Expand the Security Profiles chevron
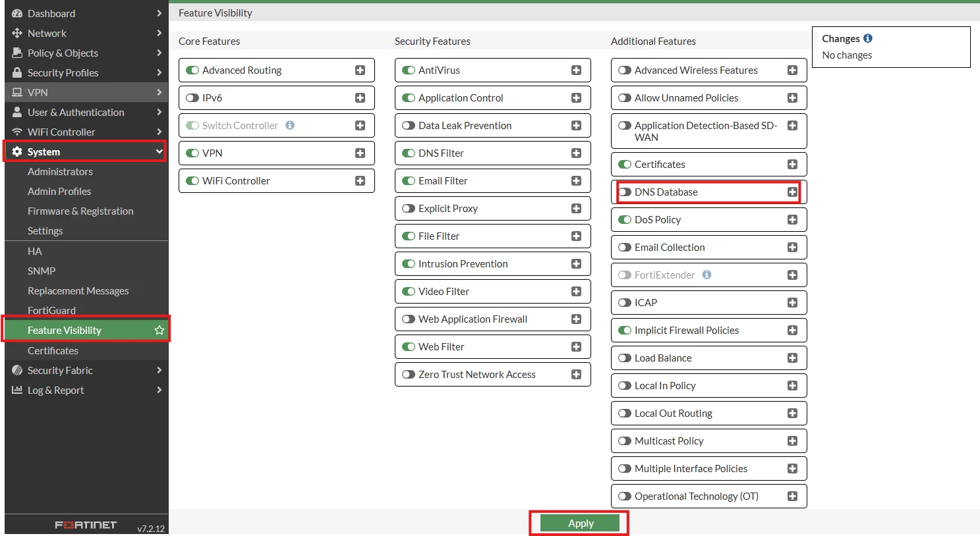The image size is (980, 536). click(x=159, y=72)
